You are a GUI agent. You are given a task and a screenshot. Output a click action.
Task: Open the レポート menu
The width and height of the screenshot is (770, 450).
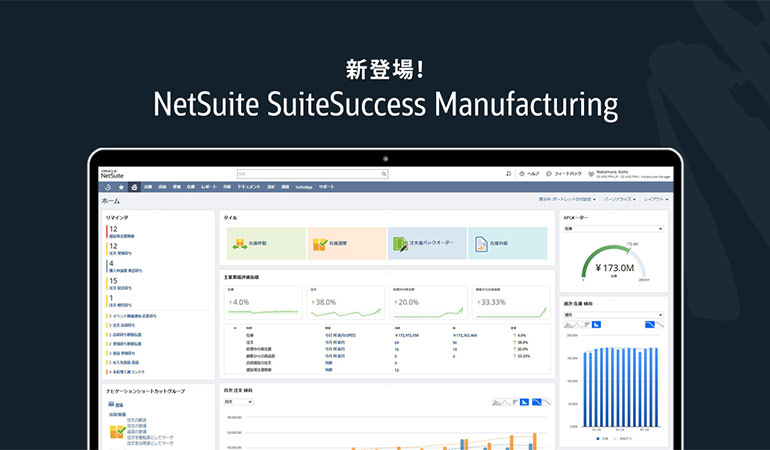209,187
